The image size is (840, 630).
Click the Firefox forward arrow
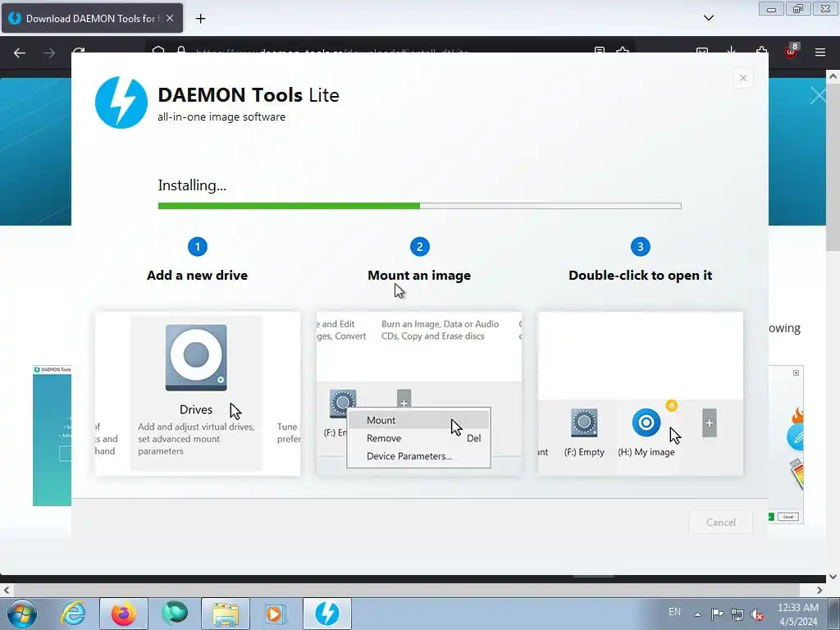click(49, 52)
